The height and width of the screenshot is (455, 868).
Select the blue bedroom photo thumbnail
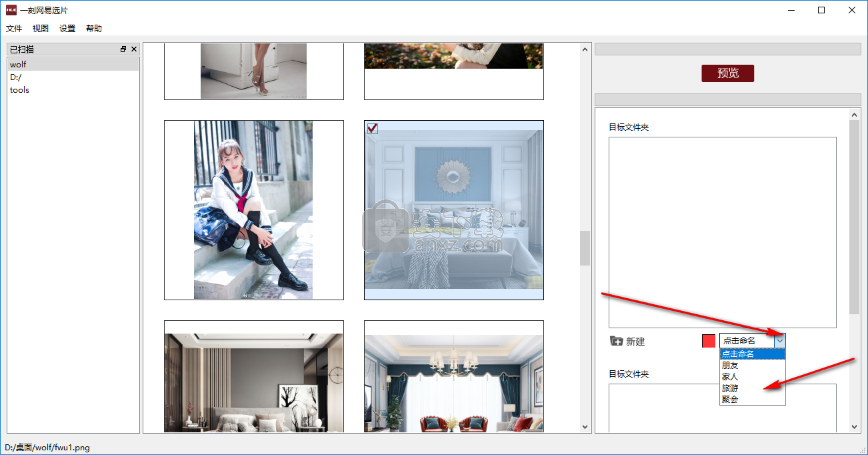coord(454,210)
